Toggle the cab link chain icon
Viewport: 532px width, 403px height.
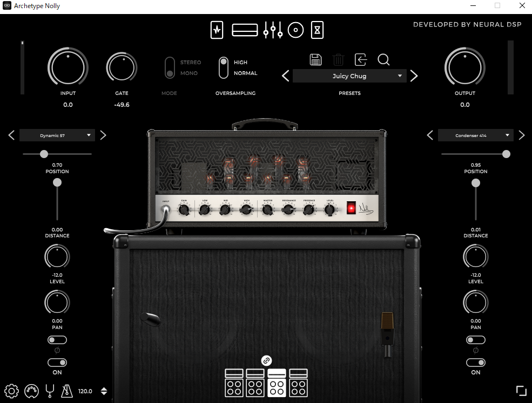(x=266, y=360)
